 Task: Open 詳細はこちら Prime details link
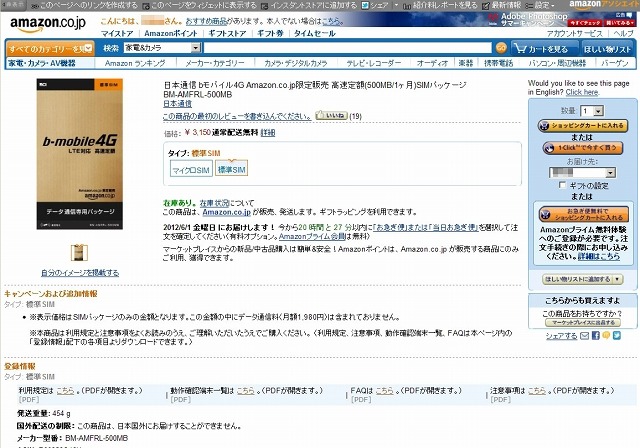pos(599,256)
